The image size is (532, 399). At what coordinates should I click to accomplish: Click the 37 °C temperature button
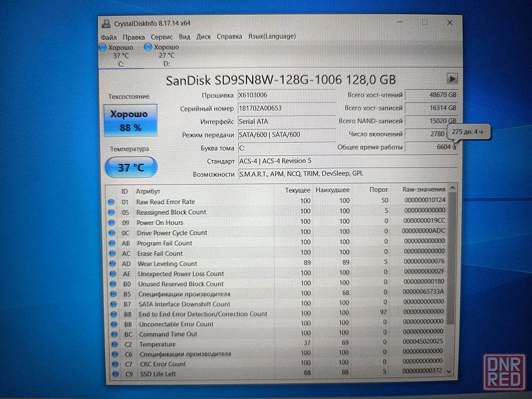tap(131, 167)
